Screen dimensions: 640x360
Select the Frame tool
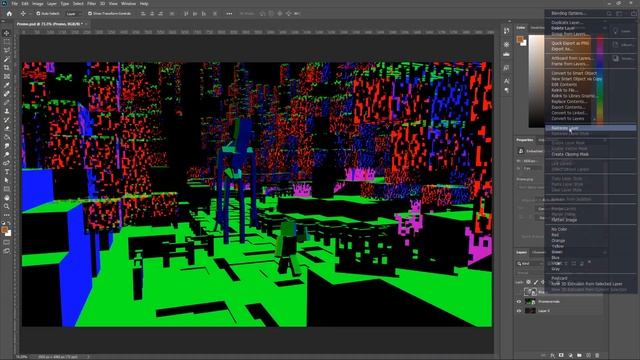click(x=7, y=76)
